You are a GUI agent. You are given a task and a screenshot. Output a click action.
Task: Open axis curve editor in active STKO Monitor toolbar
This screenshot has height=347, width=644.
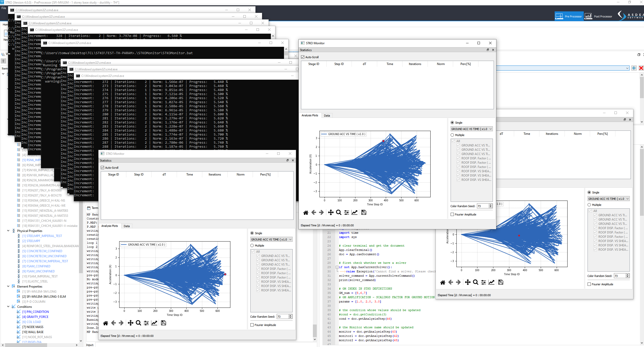[354, 212]
